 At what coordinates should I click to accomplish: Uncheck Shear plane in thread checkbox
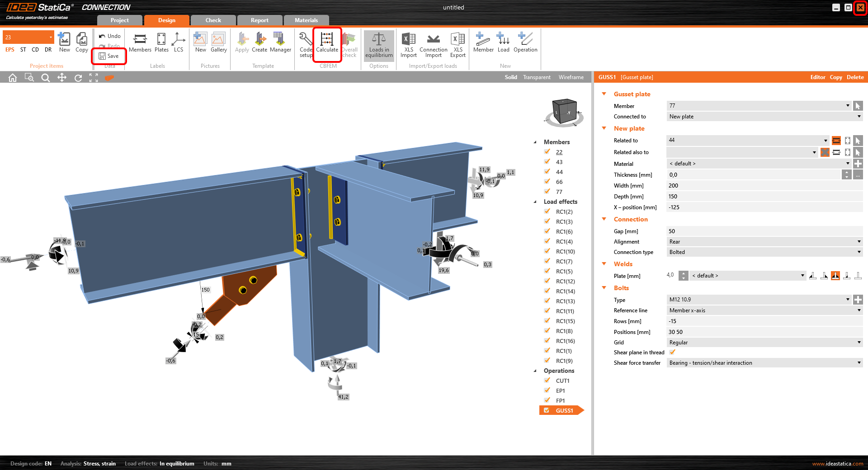pyautogui.click(x=672, y=352)
